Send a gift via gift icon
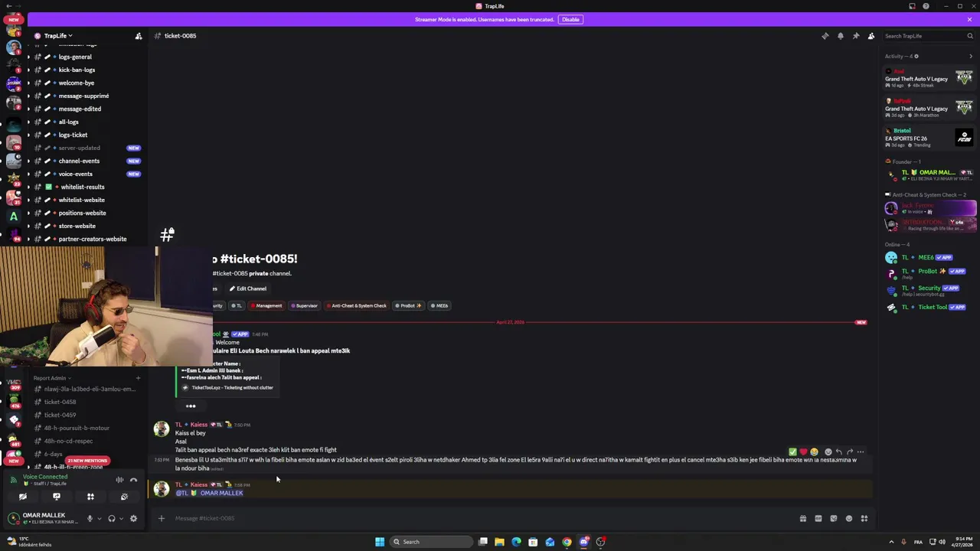Image resolution: width=980 pixels, height=551 pixels. (802, 518)
